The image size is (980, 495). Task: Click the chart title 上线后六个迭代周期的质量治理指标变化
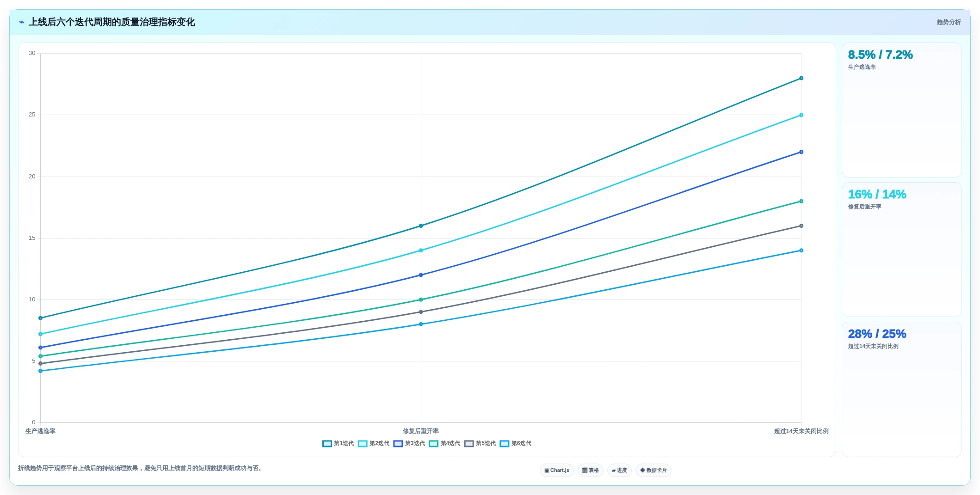(112, 22)
